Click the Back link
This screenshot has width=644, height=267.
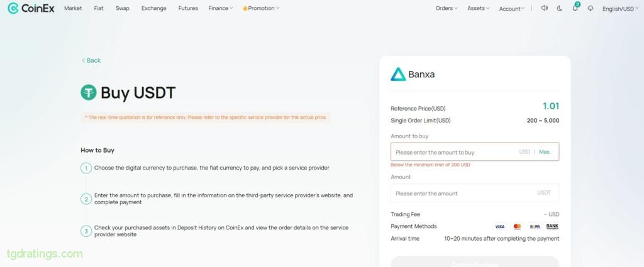point(91,60)
